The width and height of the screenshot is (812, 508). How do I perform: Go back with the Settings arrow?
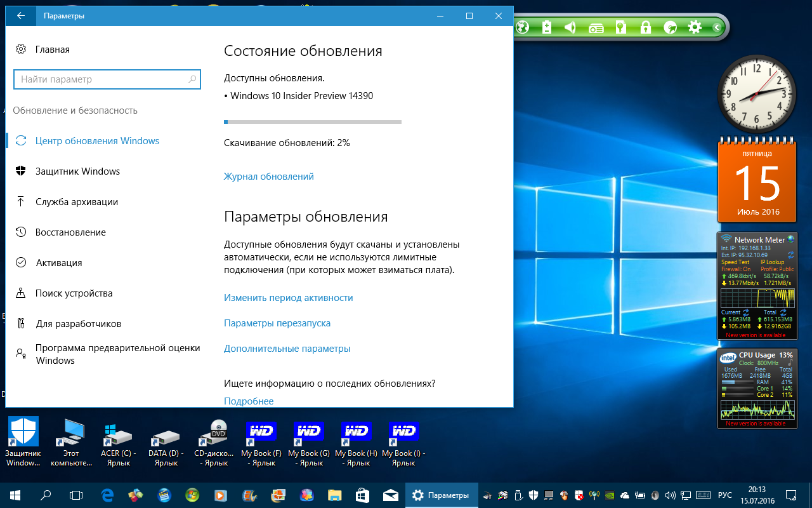coord(21,16)
